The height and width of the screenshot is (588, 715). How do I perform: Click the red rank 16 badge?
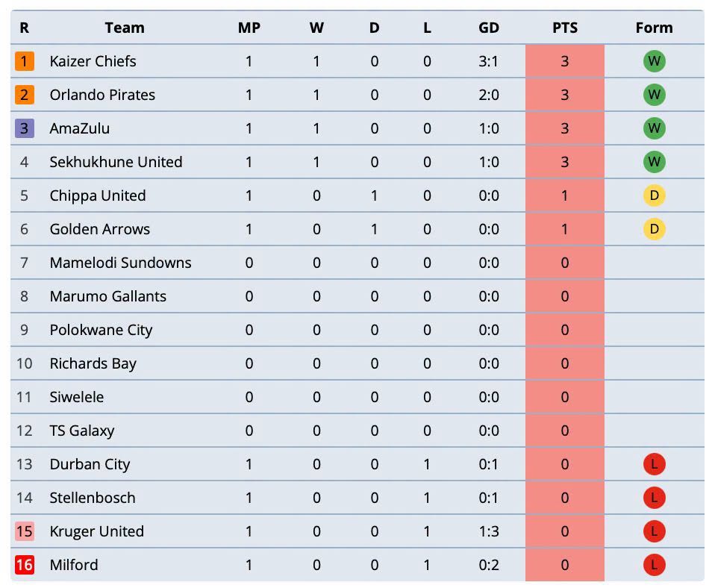pos(24,565)
